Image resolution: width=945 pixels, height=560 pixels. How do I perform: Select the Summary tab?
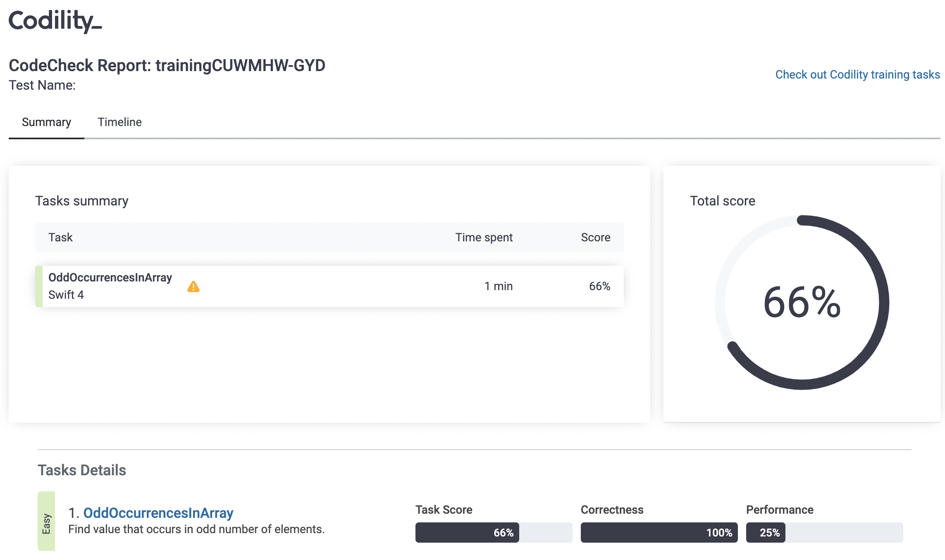tap(46, 122)
